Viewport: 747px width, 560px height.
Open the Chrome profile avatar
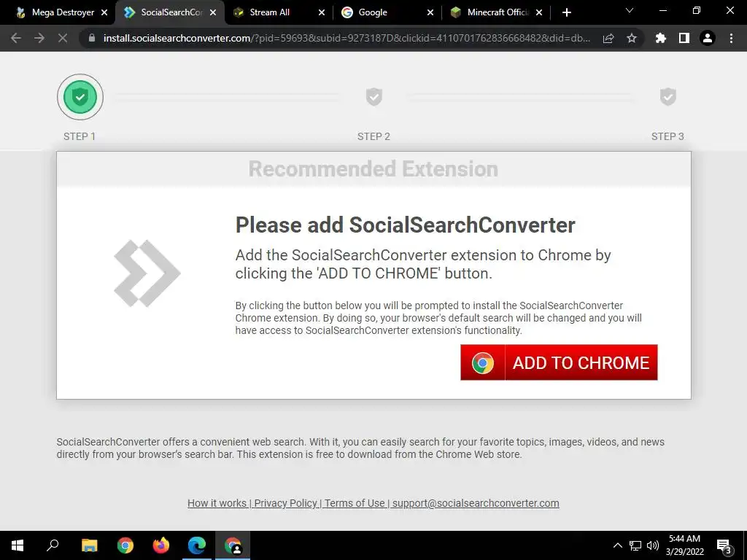tap(708, 38)
